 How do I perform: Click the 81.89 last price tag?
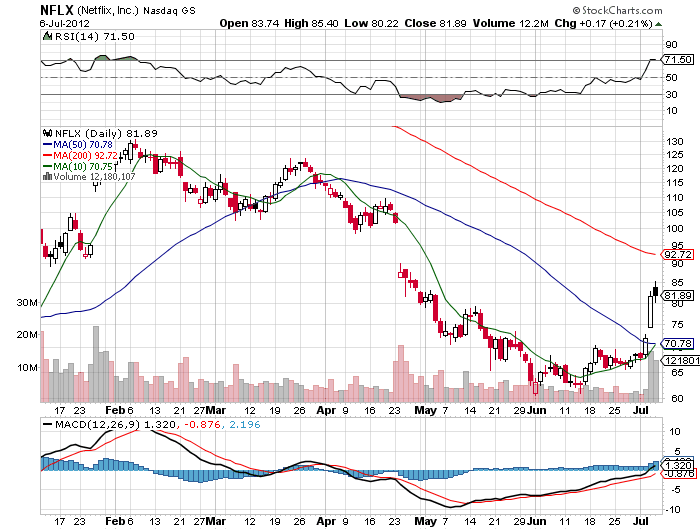pyautogui.click(x=678, y=296)
